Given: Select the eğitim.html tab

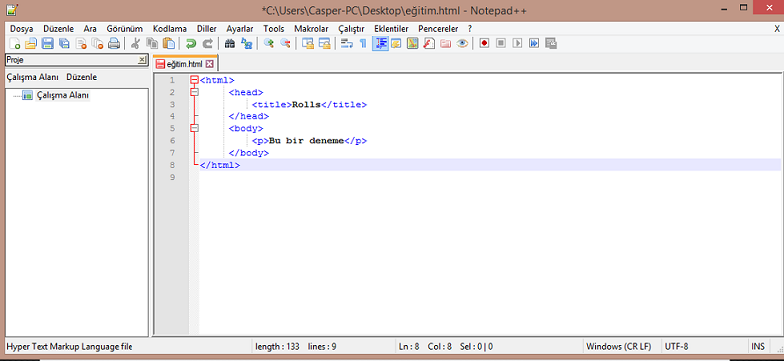Looking at the screenshot, I should pos(184,64).
